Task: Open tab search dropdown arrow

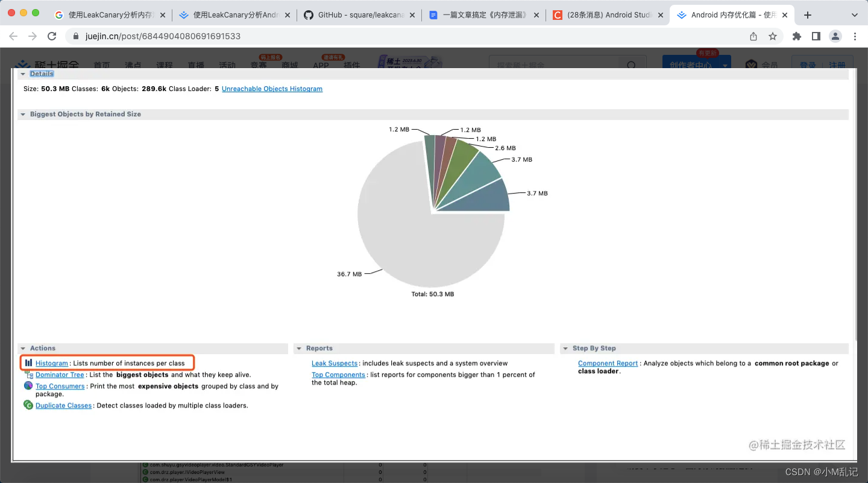Action: point(855,15)
